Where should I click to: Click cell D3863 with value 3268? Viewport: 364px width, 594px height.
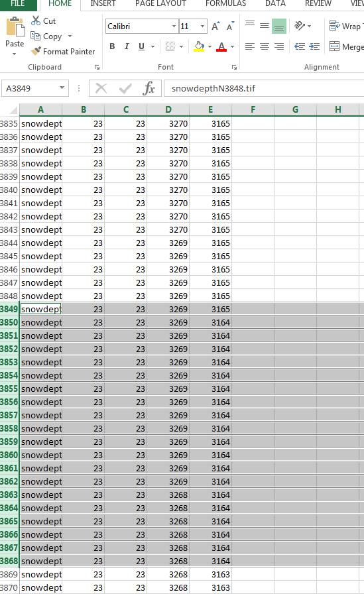click(x=168, y=495)
